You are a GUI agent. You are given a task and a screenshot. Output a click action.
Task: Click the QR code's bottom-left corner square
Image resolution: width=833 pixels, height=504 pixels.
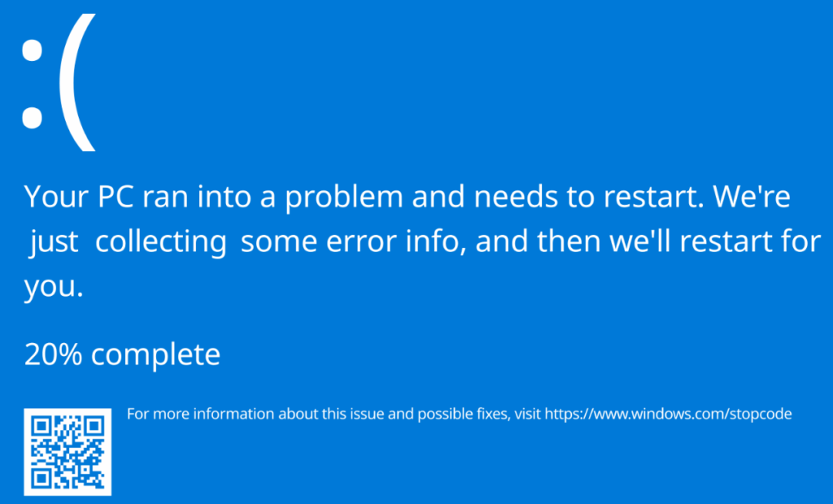click(41, 478)
